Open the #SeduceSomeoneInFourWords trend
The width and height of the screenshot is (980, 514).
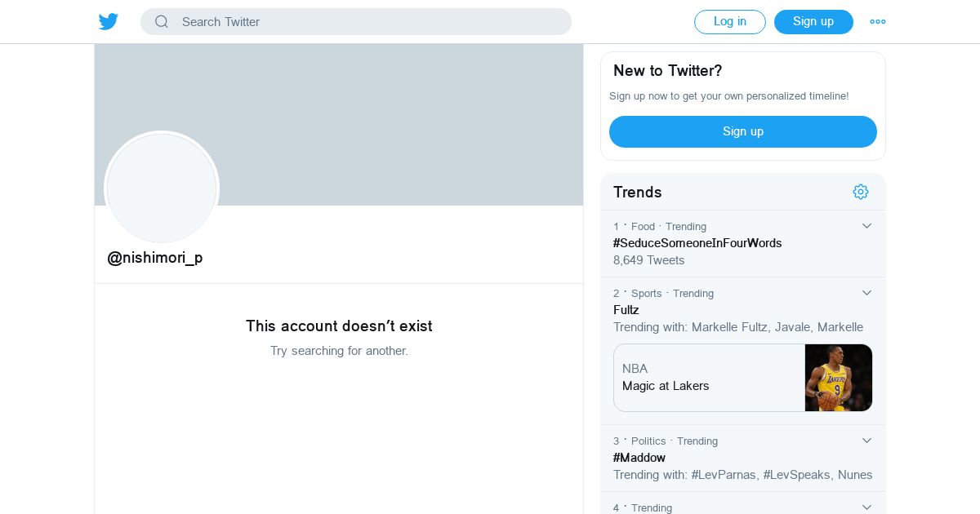coord(697,243)
